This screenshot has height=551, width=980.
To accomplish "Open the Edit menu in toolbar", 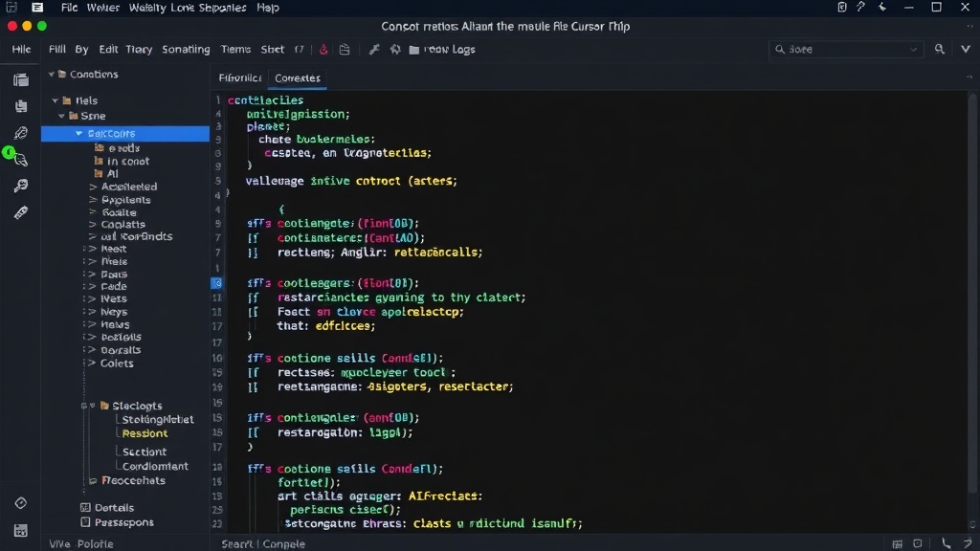I will (108, 50).
